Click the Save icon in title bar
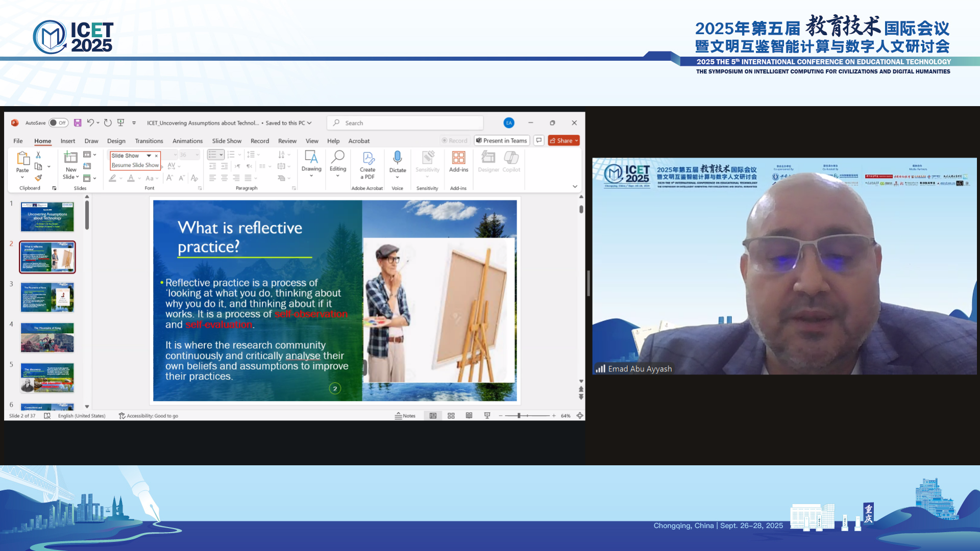The image size is (980, 551). (78, 123)
